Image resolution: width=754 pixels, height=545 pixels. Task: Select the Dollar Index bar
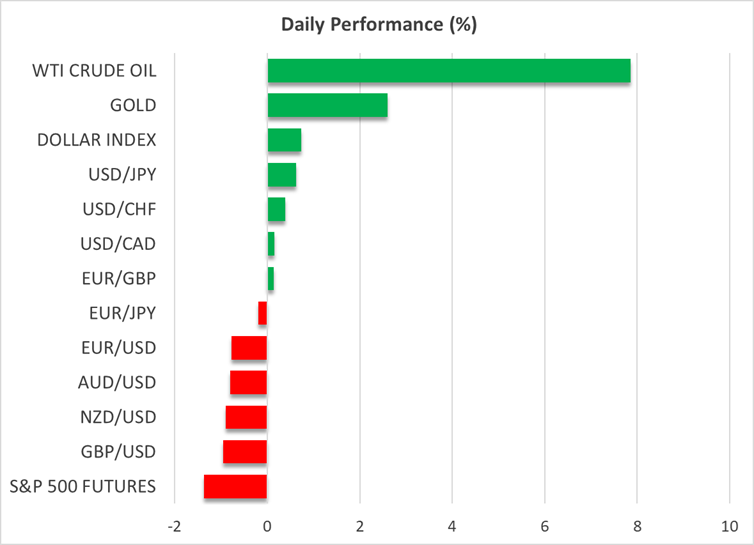click(x=284, y=140)
